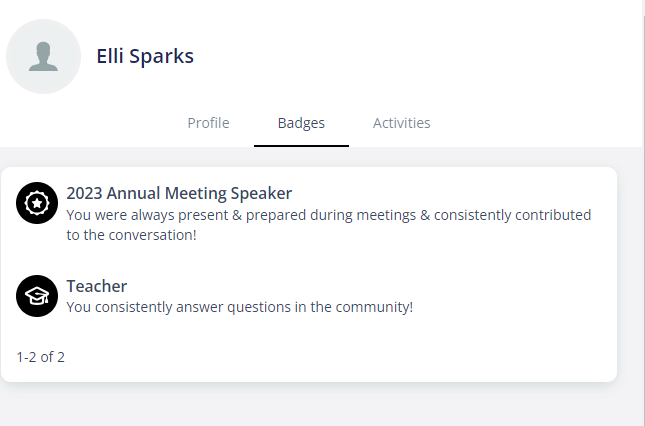This screenshot has height=426, width=645.
Task: Switch to the Profile tab
Action: (208, 123)
